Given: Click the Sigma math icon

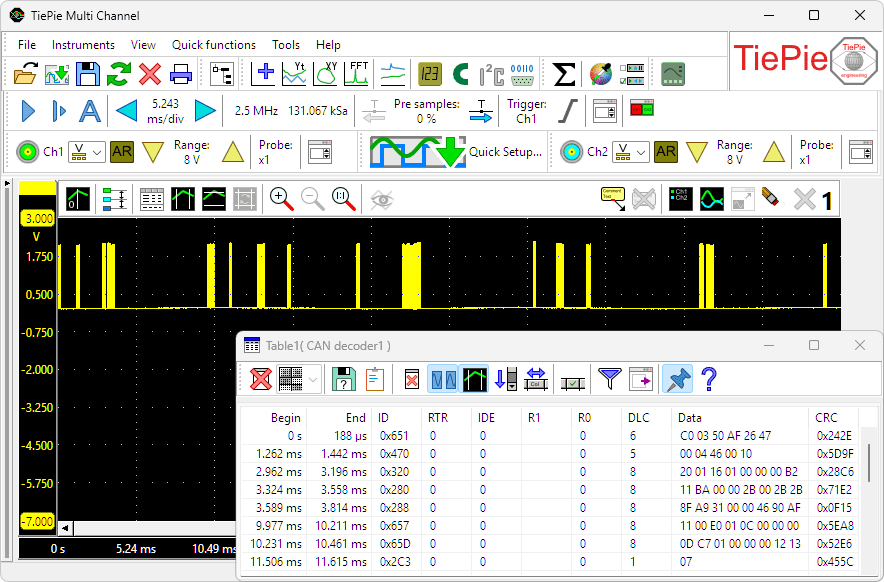Looking at the screenshot, I should click(564, 74).
